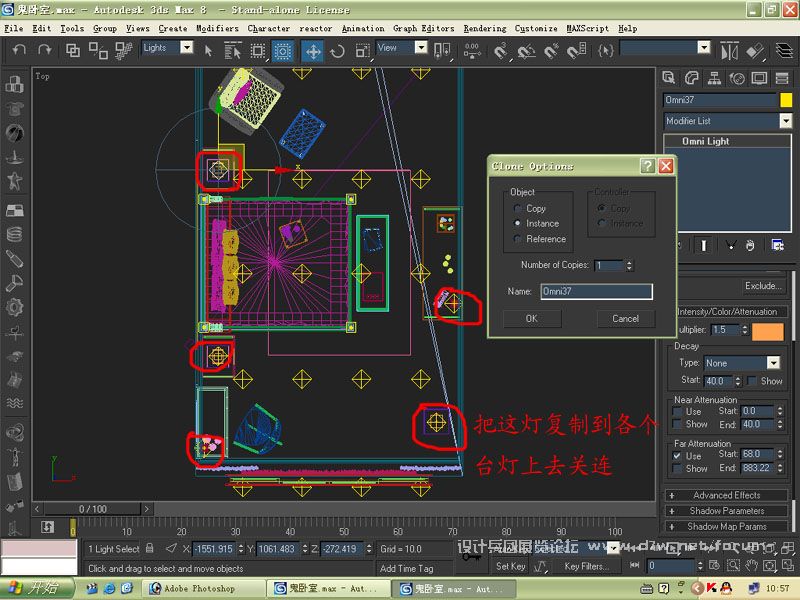
Task: Uncheck Far Attenuation Use checkbox
Action: [677, 456]
